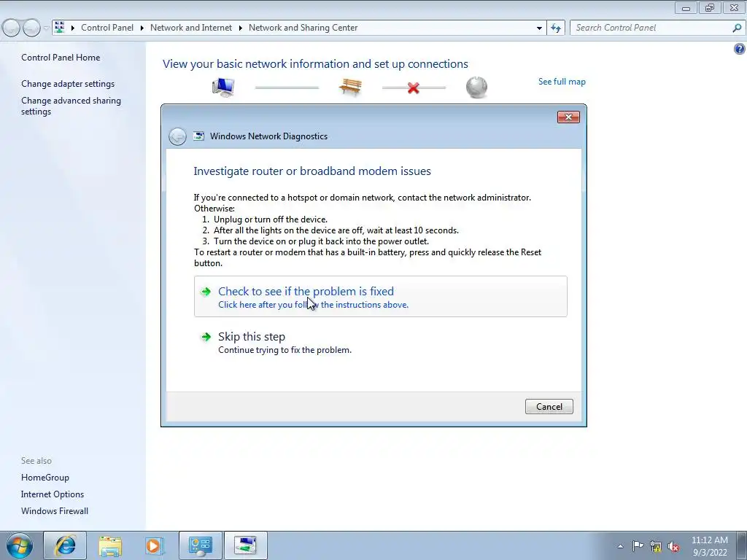
Task: Click See full map link
Action: [562, 82]
